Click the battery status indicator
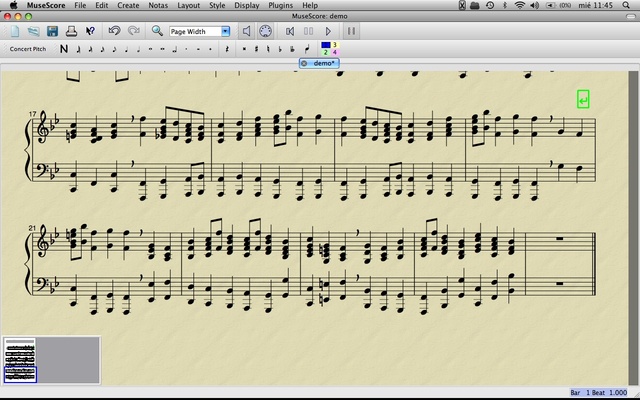 click(x=558, y=5)
